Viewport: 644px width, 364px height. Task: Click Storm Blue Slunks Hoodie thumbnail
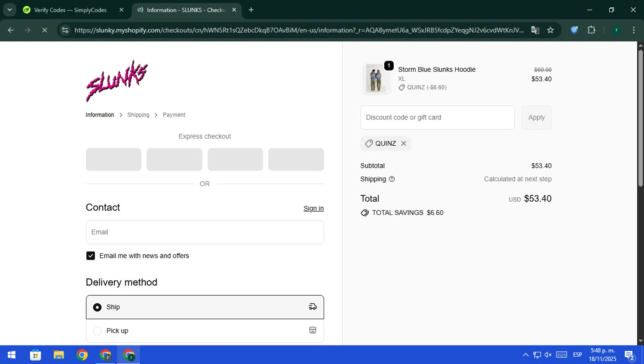coord(376,79)
